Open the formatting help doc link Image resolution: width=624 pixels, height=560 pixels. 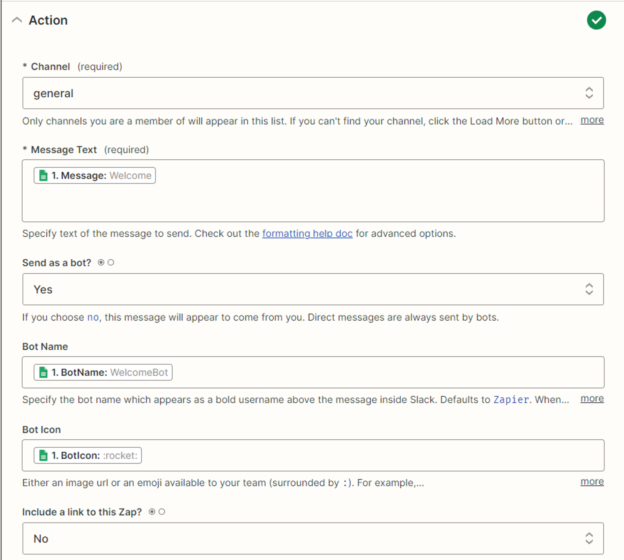[308, 233]
